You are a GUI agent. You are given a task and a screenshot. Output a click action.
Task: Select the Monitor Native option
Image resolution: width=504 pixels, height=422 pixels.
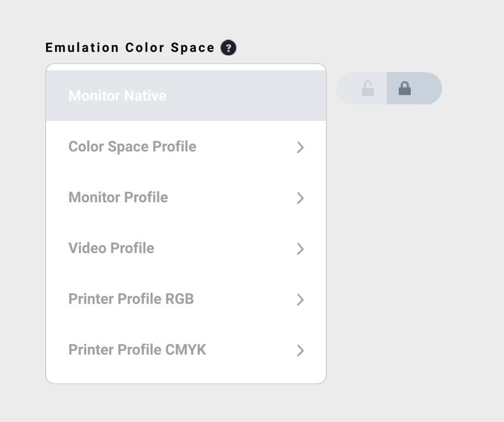point(117,96)
